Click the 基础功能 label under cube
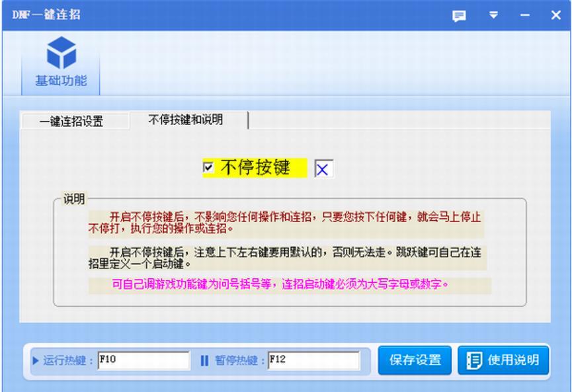The image size is (572, 392). coord(61,81)
